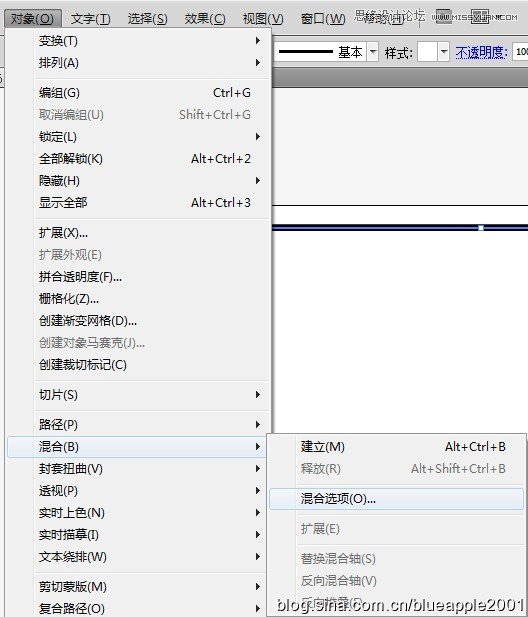Expand the 锁定(L) submenu
Viewport: 528px width, 617px height.
151,137
